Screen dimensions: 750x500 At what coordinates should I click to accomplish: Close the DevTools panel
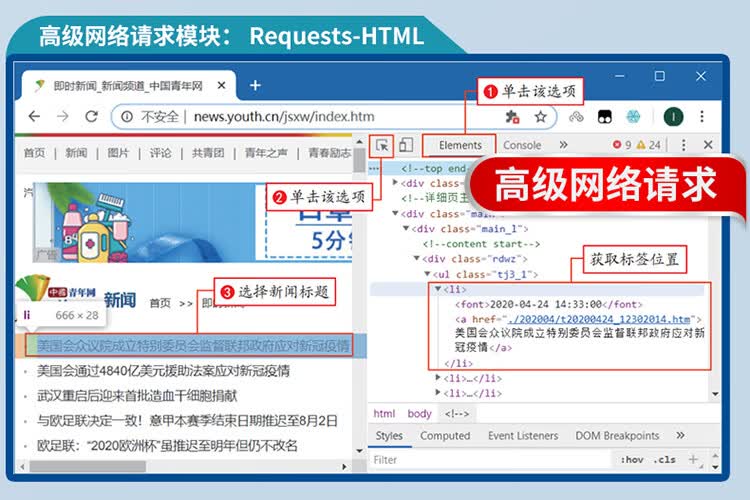coord(708,144)
